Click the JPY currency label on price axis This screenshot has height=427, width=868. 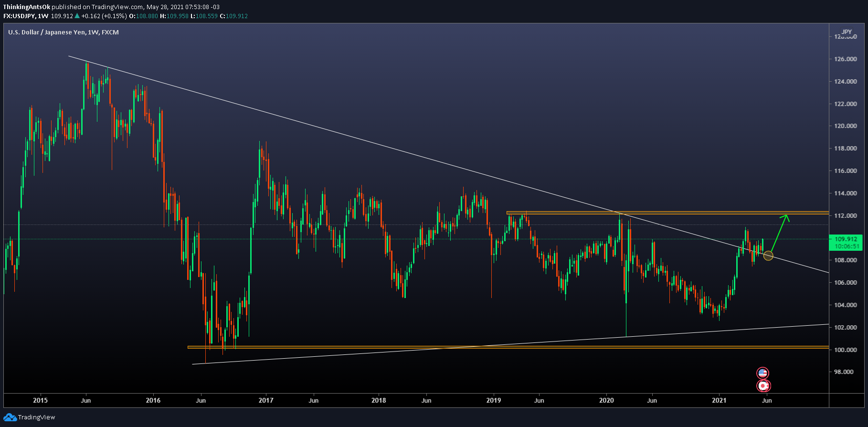847,32
